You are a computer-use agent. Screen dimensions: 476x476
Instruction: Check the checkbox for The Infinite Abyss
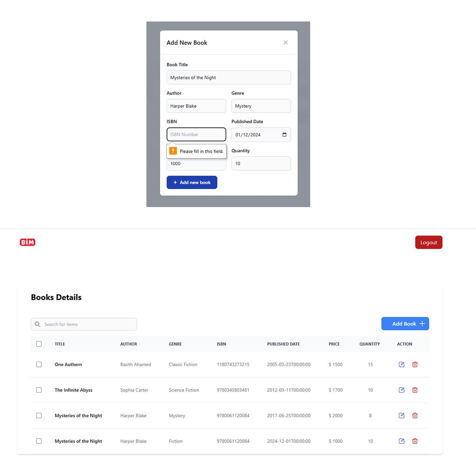pyautogui.click(x=38, y=390)
